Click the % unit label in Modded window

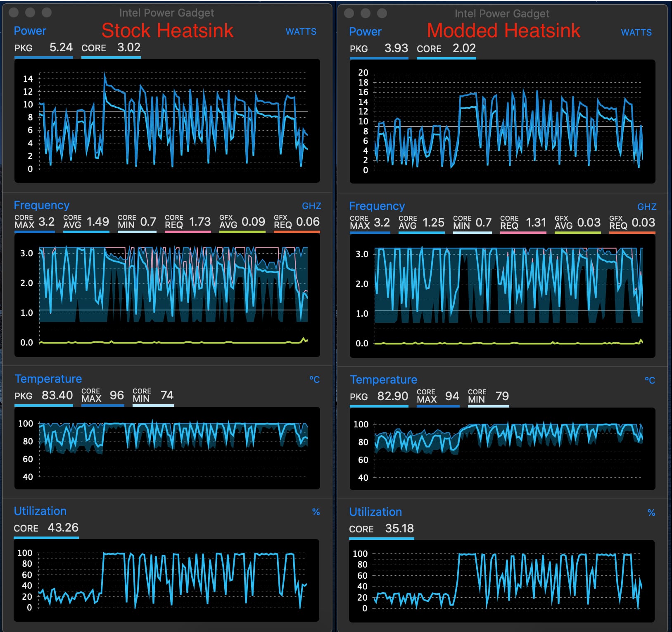coord(651,513)
